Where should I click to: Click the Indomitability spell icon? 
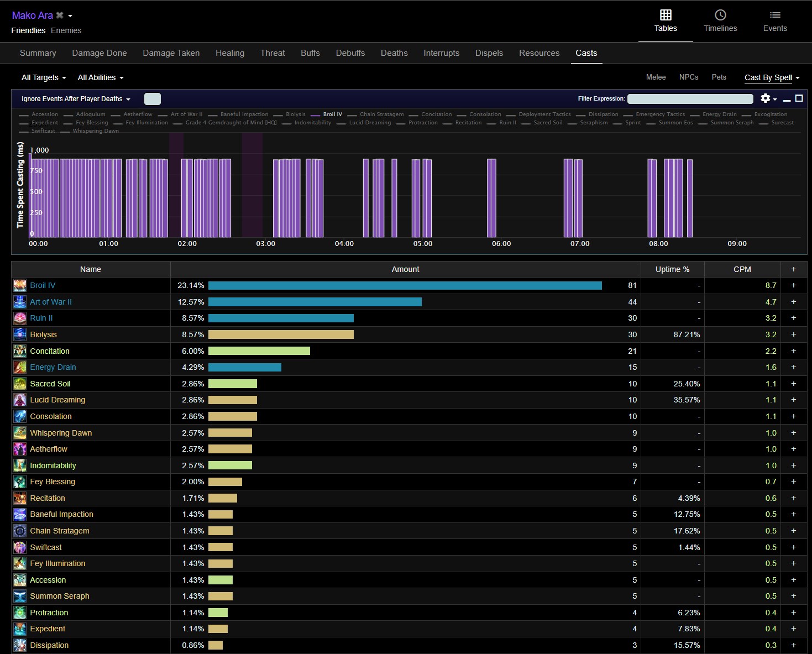[x=20, y=465]
